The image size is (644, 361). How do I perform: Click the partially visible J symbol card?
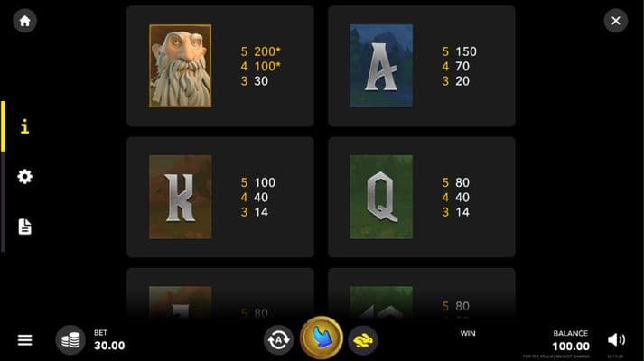tap(181, 302)
